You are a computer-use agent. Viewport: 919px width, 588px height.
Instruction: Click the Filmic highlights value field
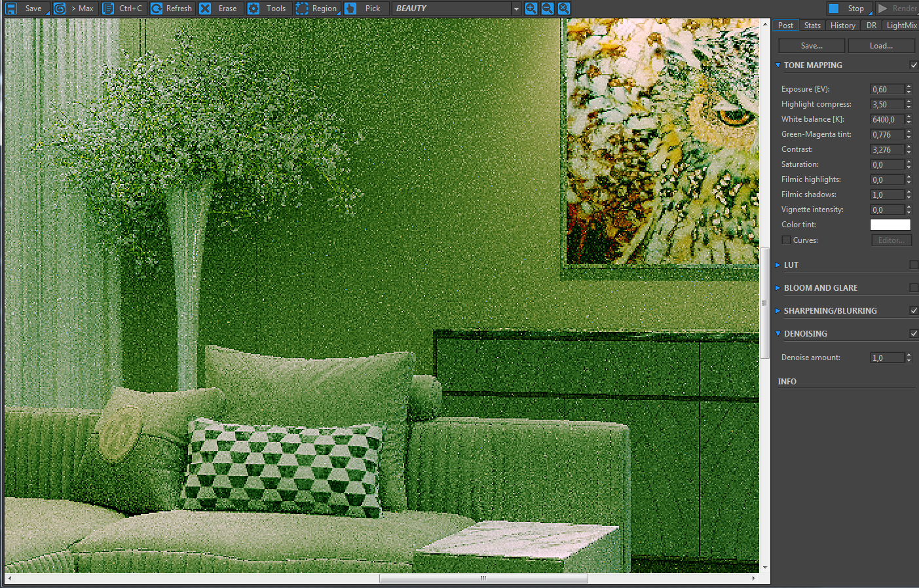click(x=887, y=179)
